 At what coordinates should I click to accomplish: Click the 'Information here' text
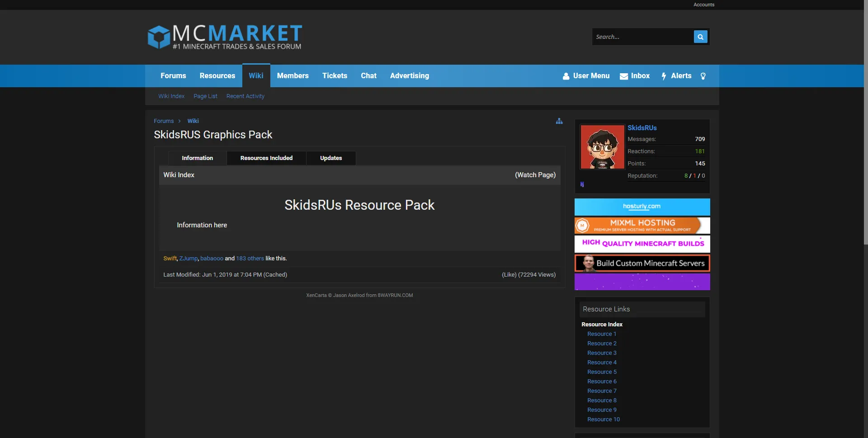pyautogui.click(x=202, y=225)
